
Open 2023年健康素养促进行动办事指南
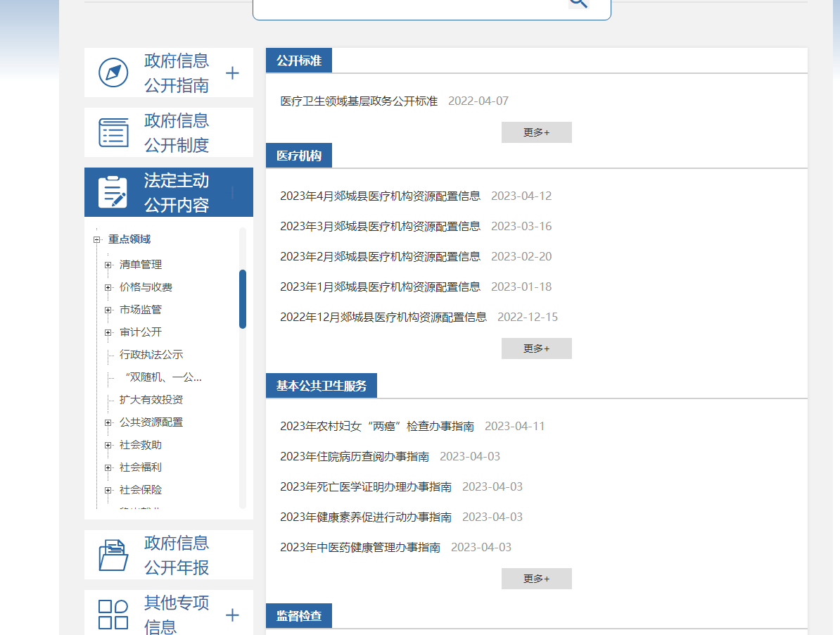366,517
